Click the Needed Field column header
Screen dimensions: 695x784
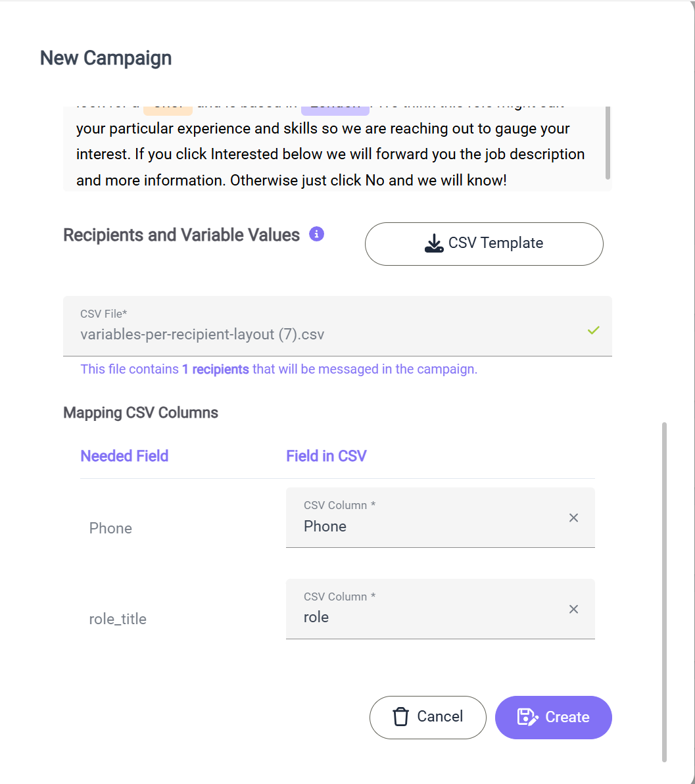point(124,456)
